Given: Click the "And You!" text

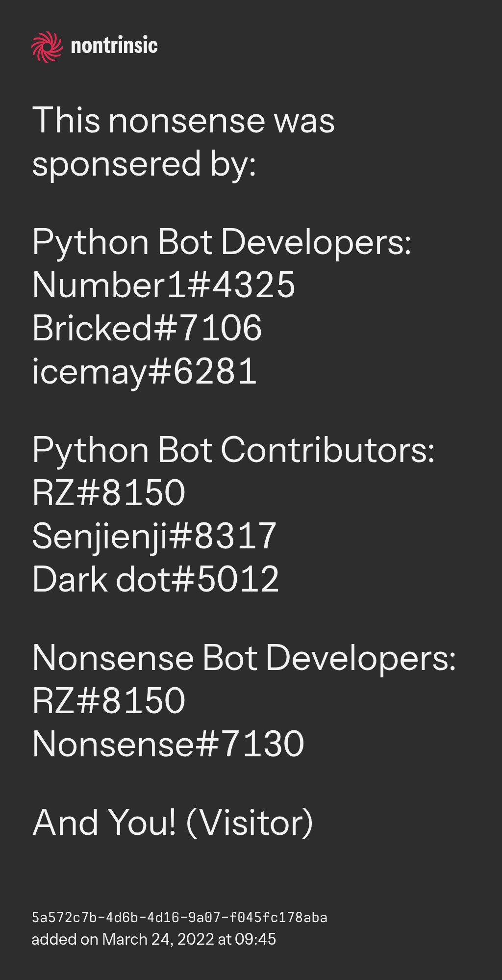Looking at the screenshot, I should [104, 823].
